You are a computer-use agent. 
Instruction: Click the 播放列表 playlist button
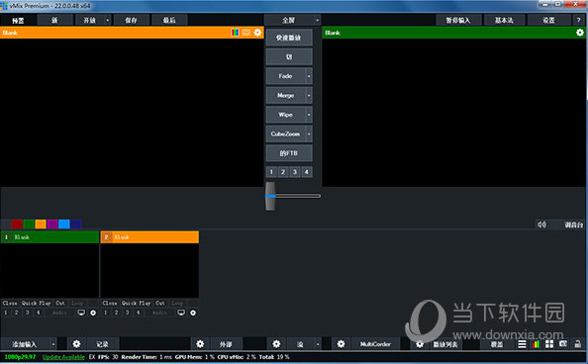click(445, 344)
